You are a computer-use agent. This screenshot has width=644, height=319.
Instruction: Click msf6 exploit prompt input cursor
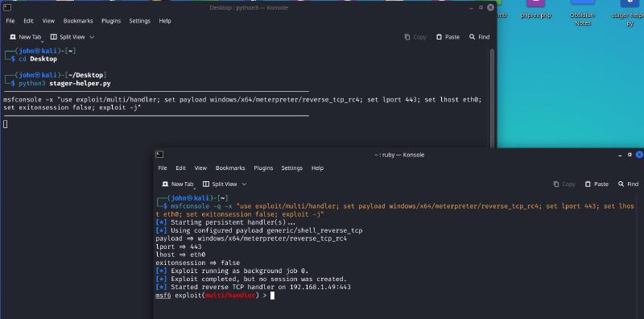point(272,296)
